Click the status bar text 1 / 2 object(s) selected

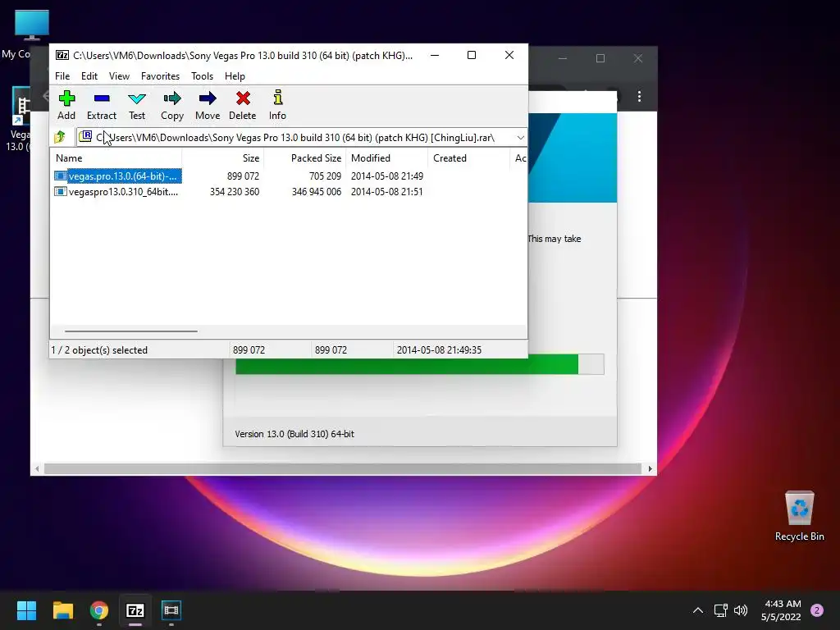click(99, 349)
